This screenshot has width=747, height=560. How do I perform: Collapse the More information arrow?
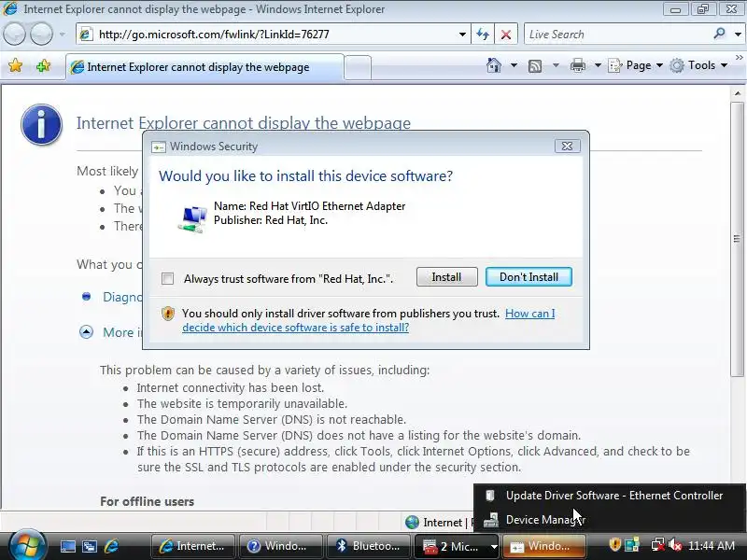point(86,332)
